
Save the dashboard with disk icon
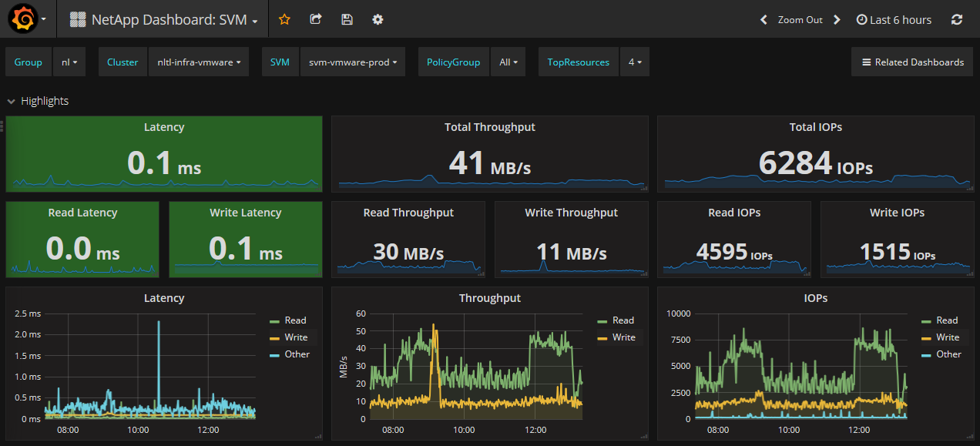point(347,19)
